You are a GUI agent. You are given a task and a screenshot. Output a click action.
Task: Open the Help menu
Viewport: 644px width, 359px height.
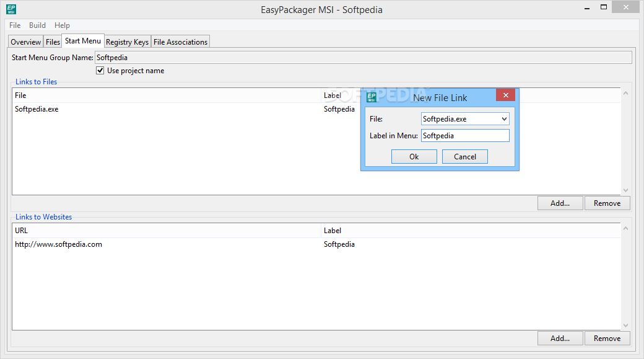pyautogui.click(x=62, y=25)
